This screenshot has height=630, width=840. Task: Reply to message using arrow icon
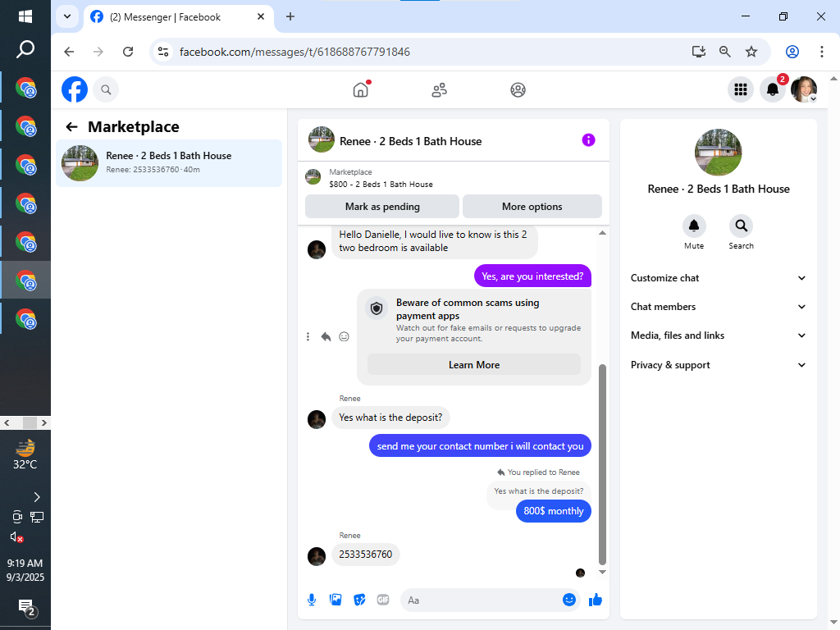(x=326, y=337)
